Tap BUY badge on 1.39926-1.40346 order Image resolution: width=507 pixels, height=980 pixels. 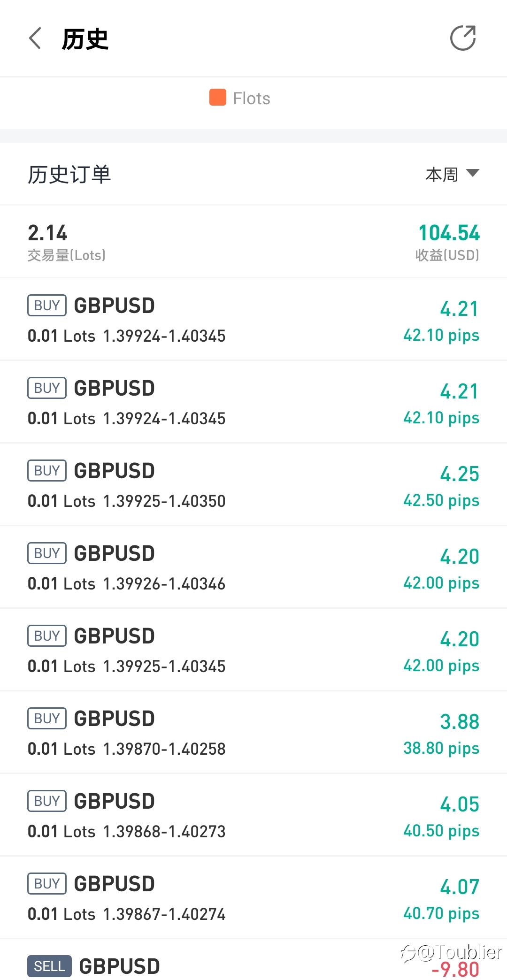(47, 553)
